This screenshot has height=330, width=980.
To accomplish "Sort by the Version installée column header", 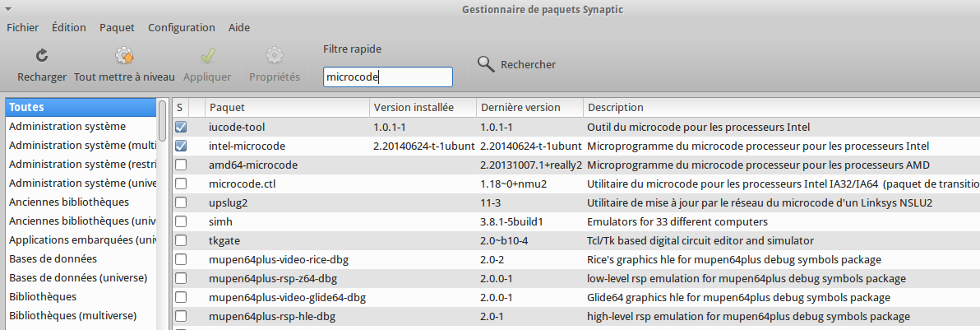I will pyautogui.click(x=422, y=108).
